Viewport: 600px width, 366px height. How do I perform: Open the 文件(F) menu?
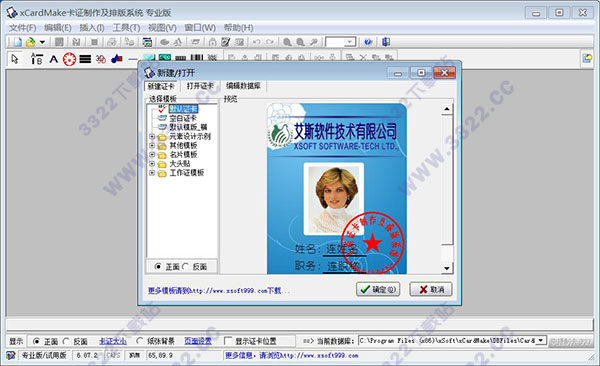[23, 28]
